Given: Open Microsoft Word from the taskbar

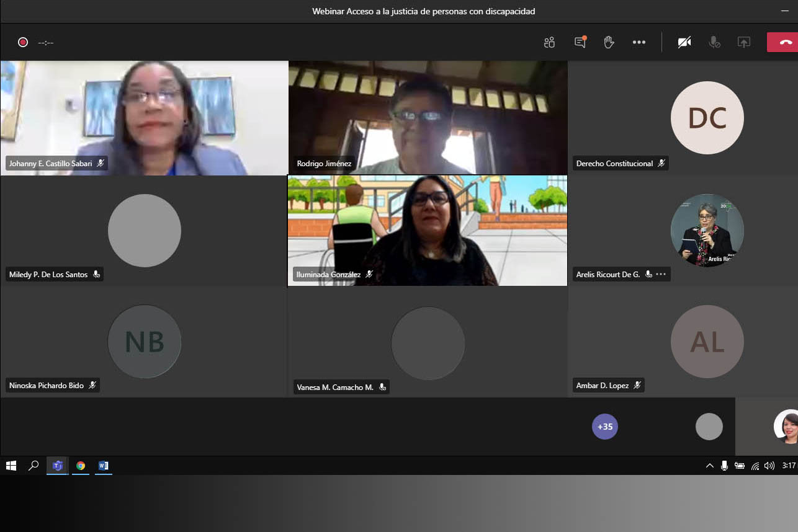Looking at the screenshot, I should [x=104, y=466].
